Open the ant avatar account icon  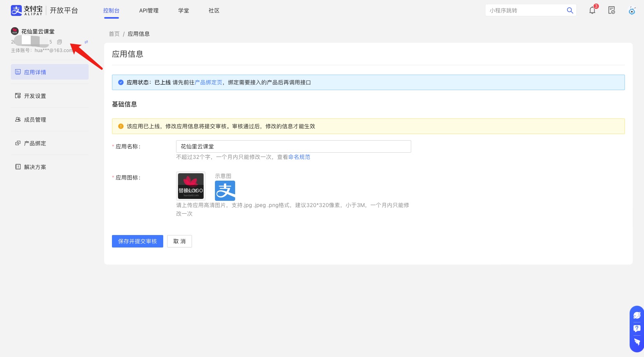tap(632, 10)
